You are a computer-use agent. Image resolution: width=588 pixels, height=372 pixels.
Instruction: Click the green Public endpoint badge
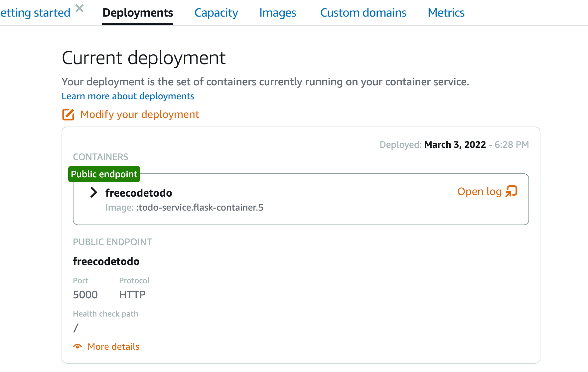coord(104,174)
